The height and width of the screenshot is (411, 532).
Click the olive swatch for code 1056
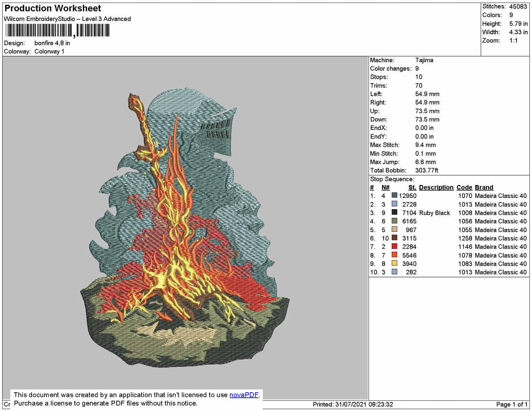click(x=394, y=221)
